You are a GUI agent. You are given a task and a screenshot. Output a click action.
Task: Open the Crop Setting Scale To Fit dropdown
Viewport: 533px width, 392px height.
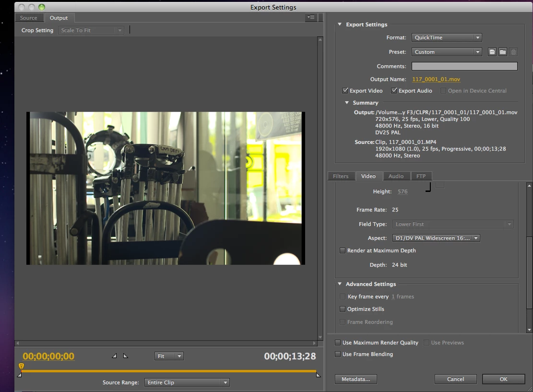pyautogui.click(x=91, y=30)
